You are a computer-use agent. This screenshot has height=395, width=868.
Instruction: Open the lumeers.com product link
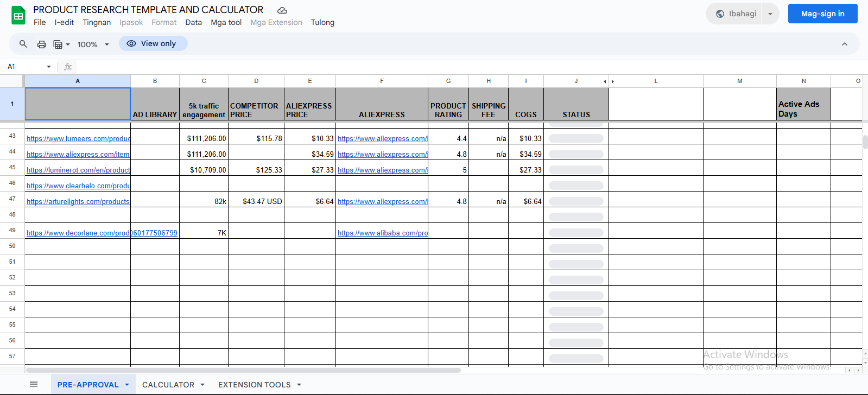tap(78, 139)
